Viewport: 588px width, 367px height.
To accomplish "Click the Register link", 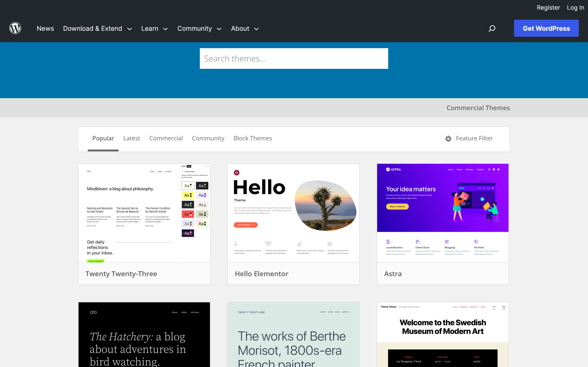I will [x=548, y=8].
